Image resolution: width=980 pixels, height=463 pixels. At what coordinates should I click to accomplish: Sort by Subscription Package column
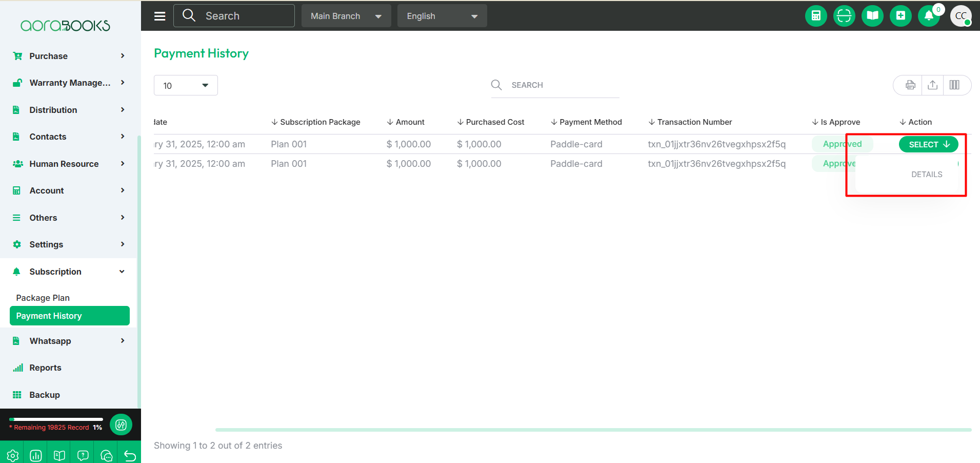pos(316,122)
